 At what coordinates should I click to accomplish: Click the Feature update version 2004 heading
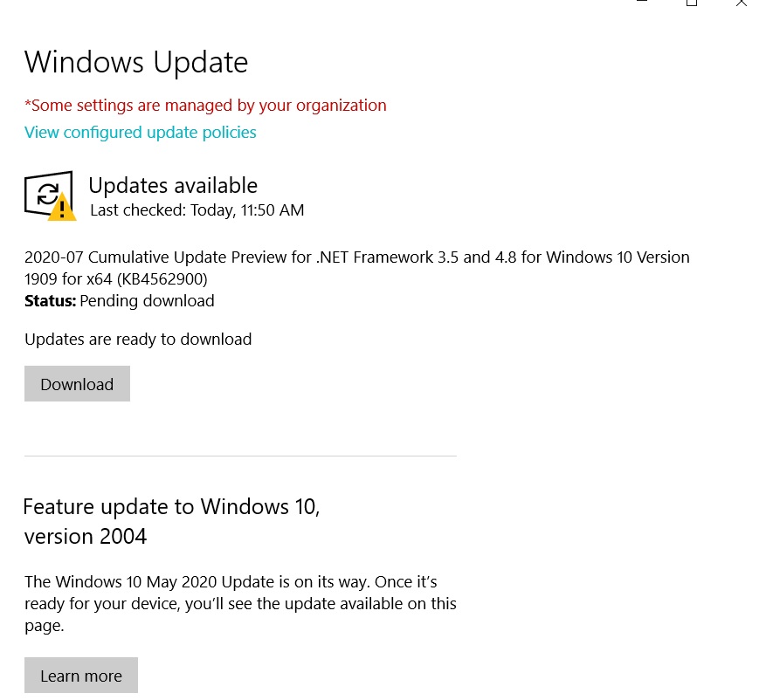(171, 521)
